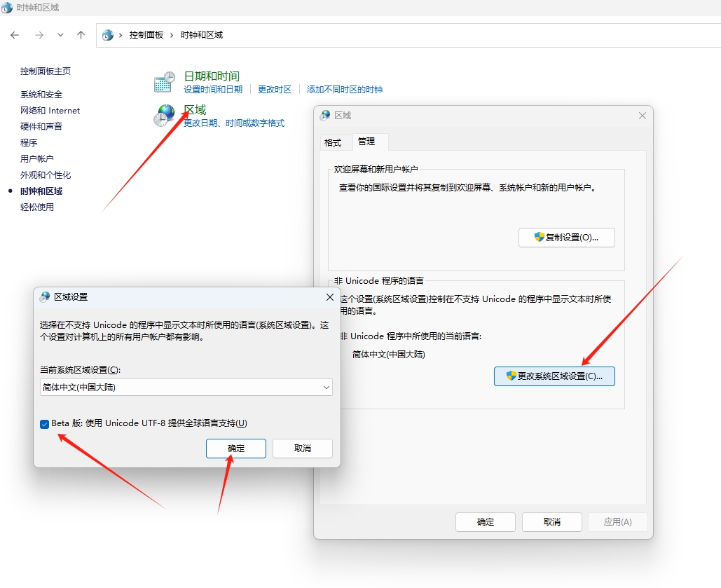Click the Region globe clock icon
The image size is (721, 588).
click(164, 115)
